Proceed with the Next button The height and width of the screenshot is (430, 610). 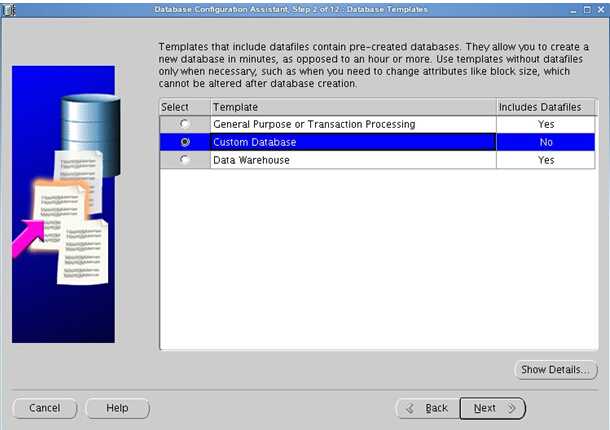[x=493, y=408]
